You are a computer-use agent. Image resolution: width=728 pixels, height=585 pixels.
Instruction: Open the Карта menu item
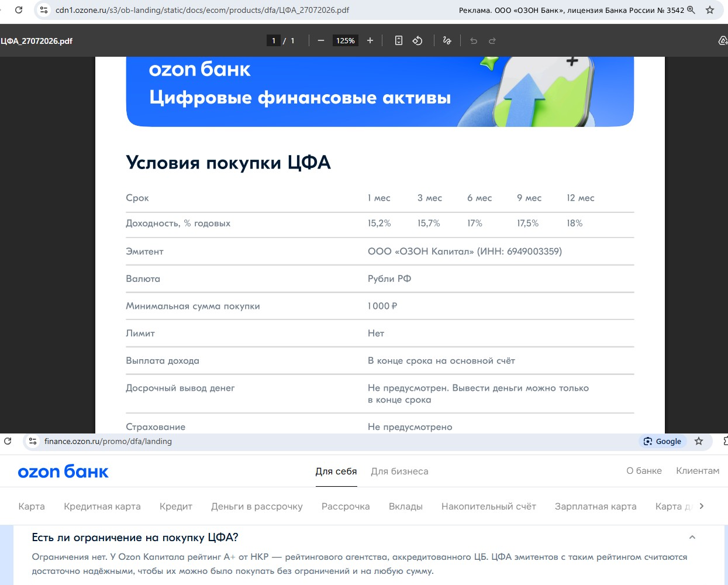point(32,506)
